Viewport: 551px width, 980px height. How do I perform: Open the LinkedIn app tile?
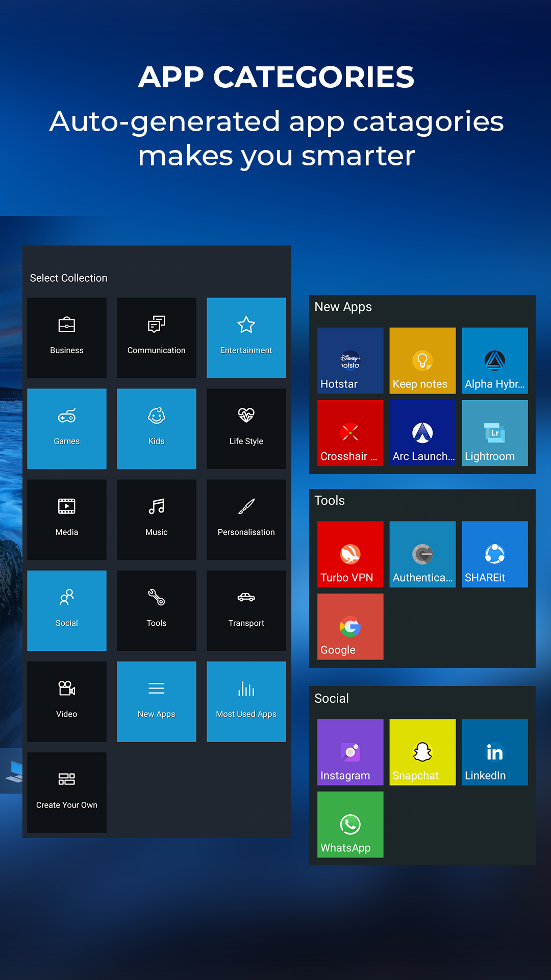coord(494,752)
